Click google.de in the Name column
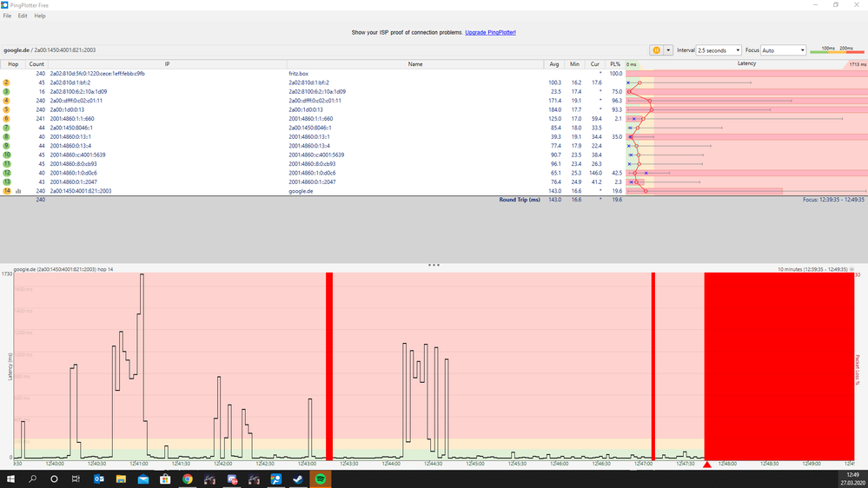The width and height of the screenshot is (868, 488). [301, 191]
